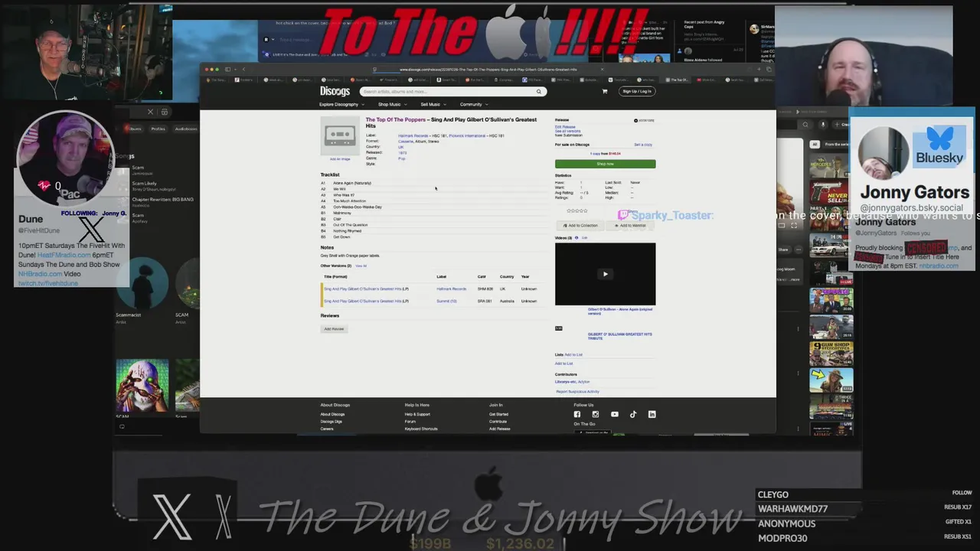Open Discogs Instagram icon in the footer
This screenshot has height=551, width=980.
point(595,414)
